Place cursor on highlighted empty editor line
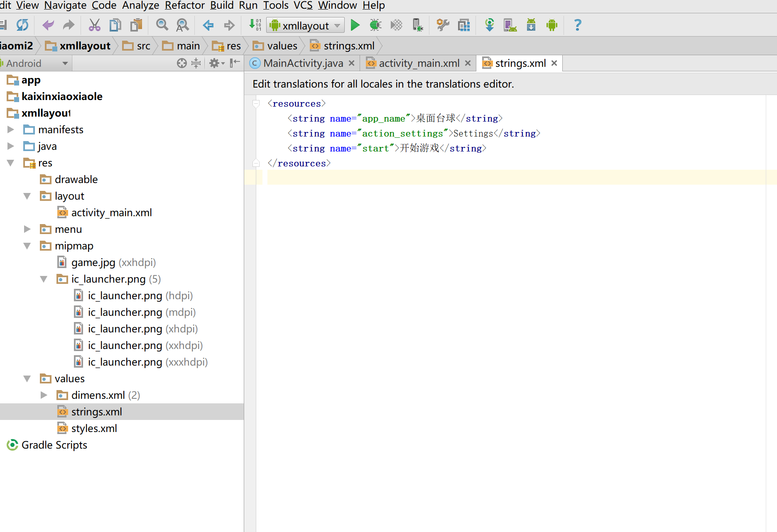 tap(516, 177)
